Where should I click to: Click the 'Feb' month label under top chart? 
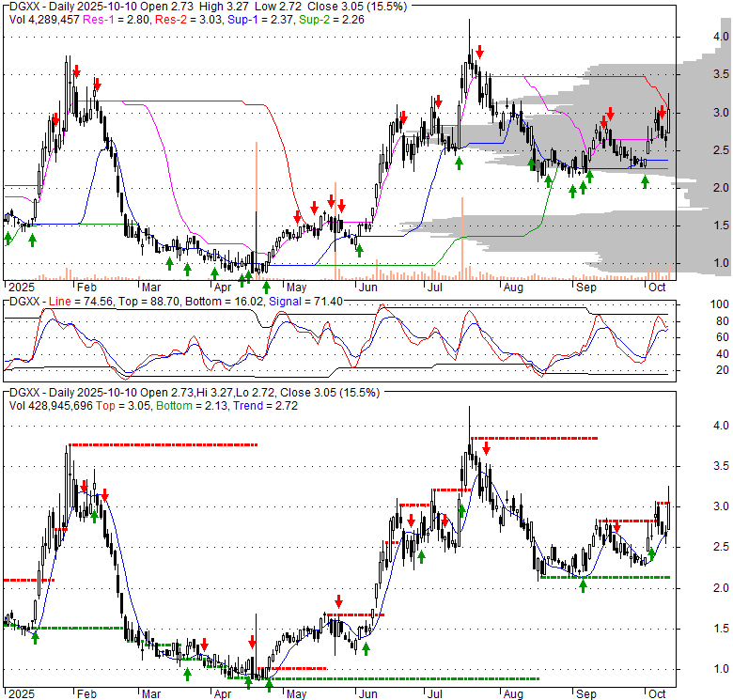point(86,288)
